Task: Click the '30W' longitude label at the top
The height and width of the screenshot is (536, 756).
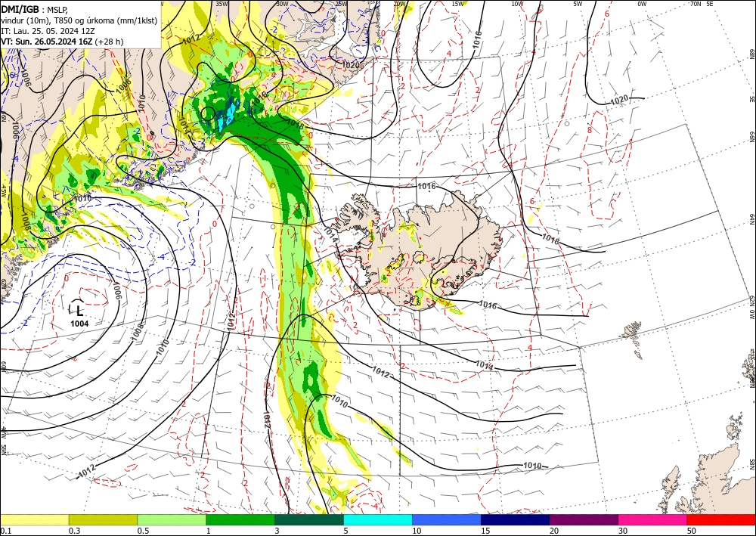Action: point(283,4)
